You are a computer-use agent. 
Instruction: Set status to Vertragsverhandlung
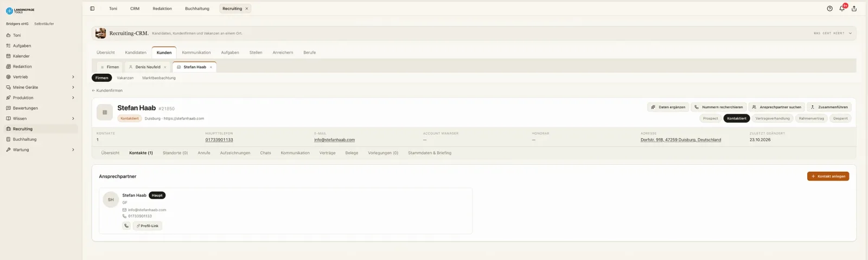[x=773, y=119]
